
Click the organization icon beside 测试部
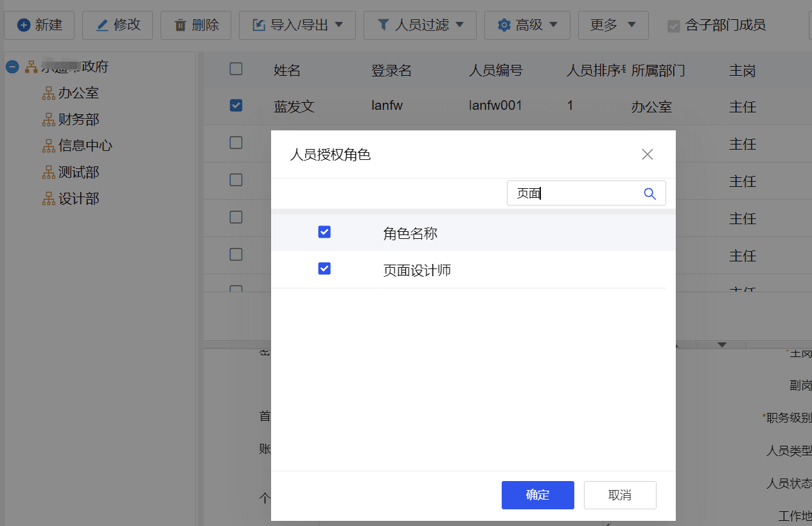pyautogui.click(x=48, y=172)
